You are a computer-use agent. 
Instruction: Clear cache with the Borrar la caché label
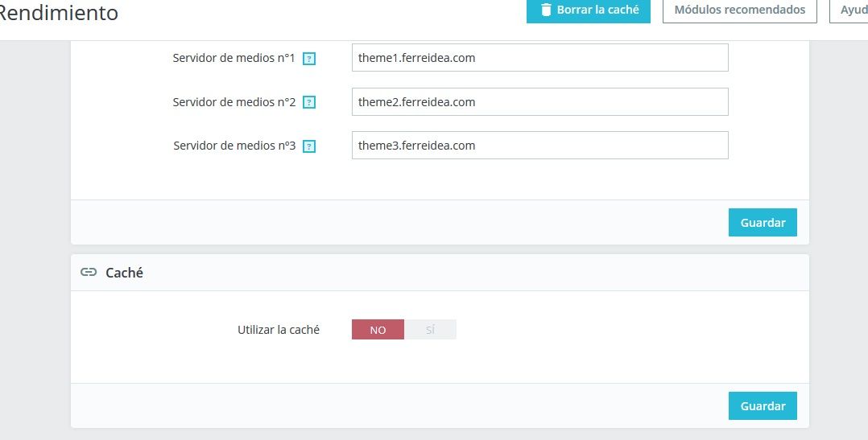pyautogui.click(x=597, y=10)
